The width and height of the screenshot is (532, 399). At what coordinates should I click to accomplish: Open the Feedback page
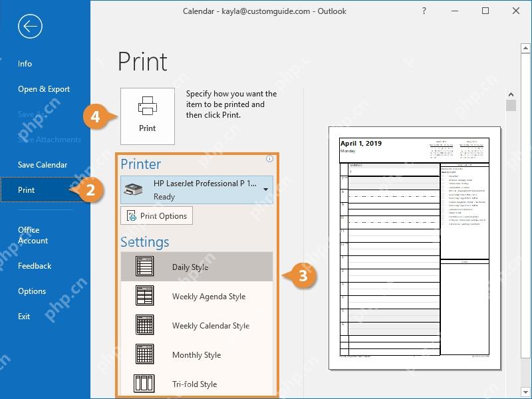click(35, 266)
